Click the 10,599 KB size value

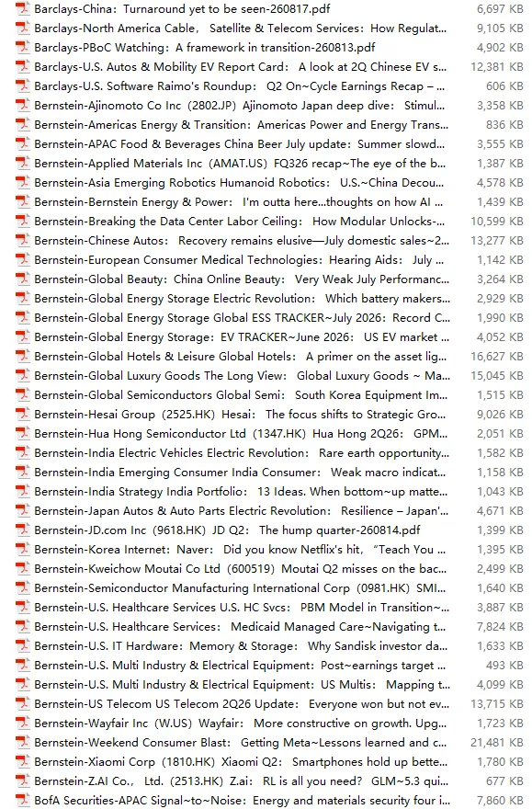click(x=497, y=221)
